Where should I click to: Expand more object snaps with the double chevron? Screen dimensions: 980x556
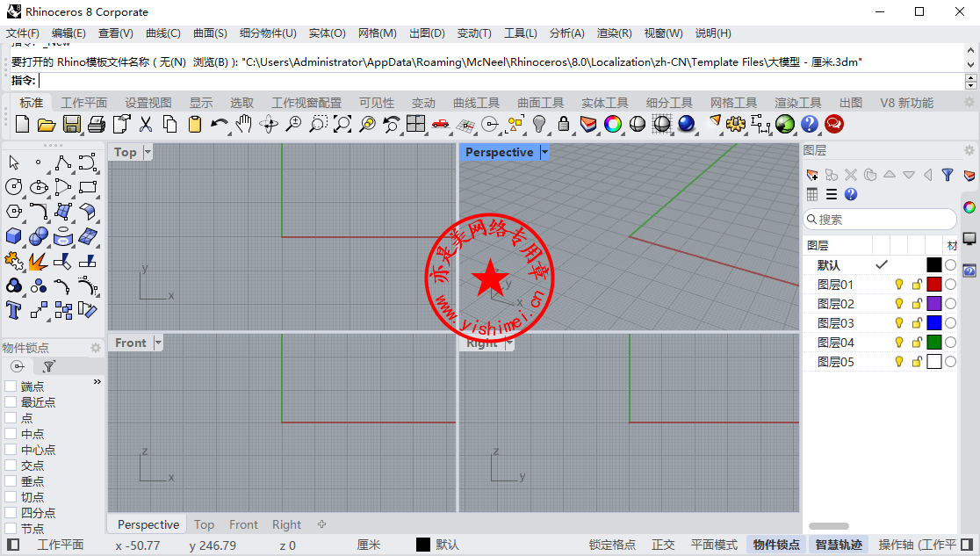coord(97,381)
